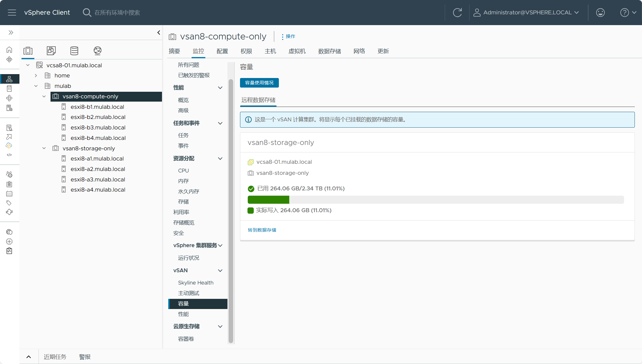The width and height of the screenshot is (642, 364).
Task: Collapse the vsan8-storage-only cluster node
Action: tap(44, 148)
